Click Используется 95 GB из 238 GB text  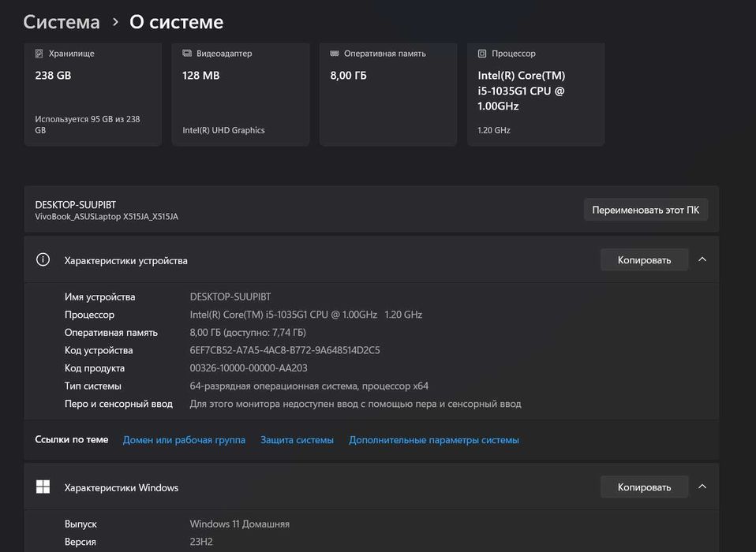coord(88,125)
